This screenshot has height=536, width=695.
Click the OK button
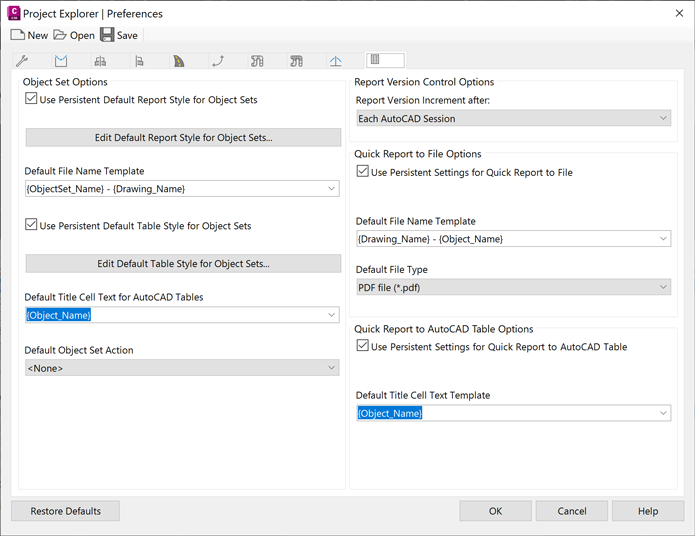point(495,511)
